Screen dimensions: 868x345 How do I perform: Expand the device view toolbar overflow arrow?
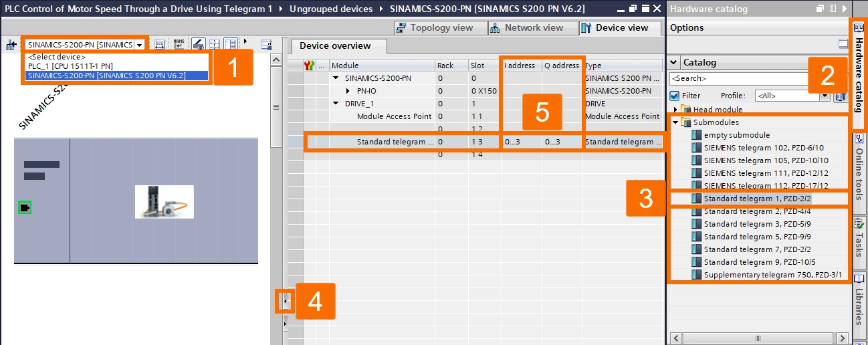[x=245, y=41]
